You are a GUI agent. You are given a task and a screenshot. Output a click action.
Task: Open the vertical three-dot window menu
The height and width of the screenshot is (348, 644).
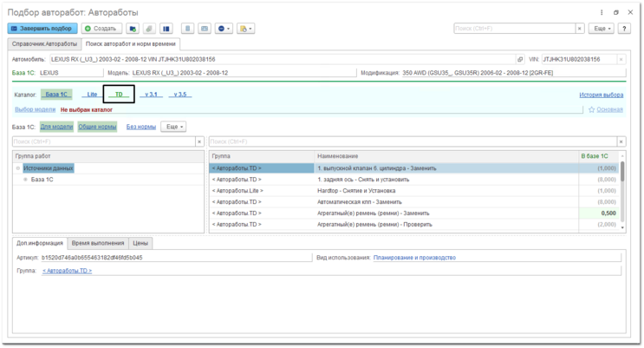[x=602, y=12]
